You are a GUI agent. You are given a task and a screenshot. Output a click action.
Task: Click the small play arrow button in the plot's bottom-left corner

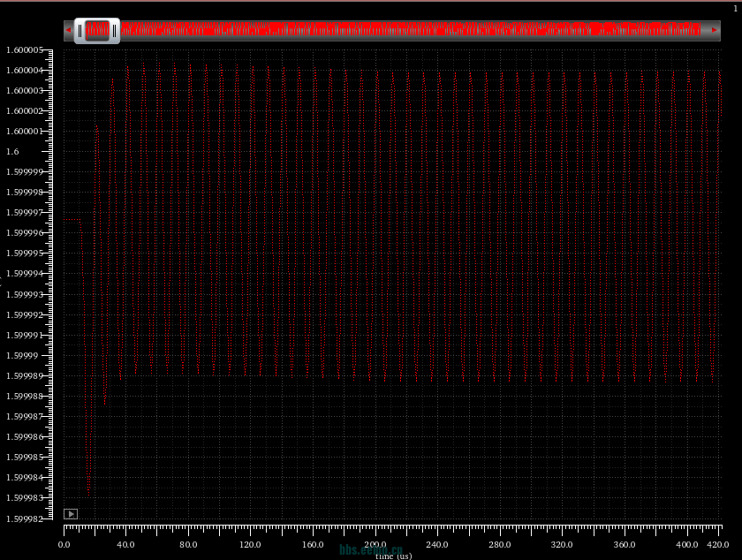(x=71, y=514)
